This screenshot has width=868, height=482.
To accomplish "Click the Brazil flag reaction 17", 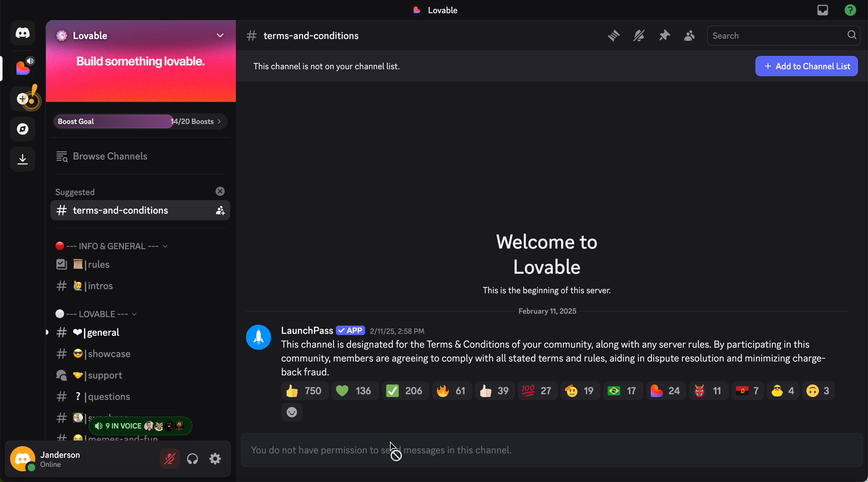I will (x=623, y=391).
